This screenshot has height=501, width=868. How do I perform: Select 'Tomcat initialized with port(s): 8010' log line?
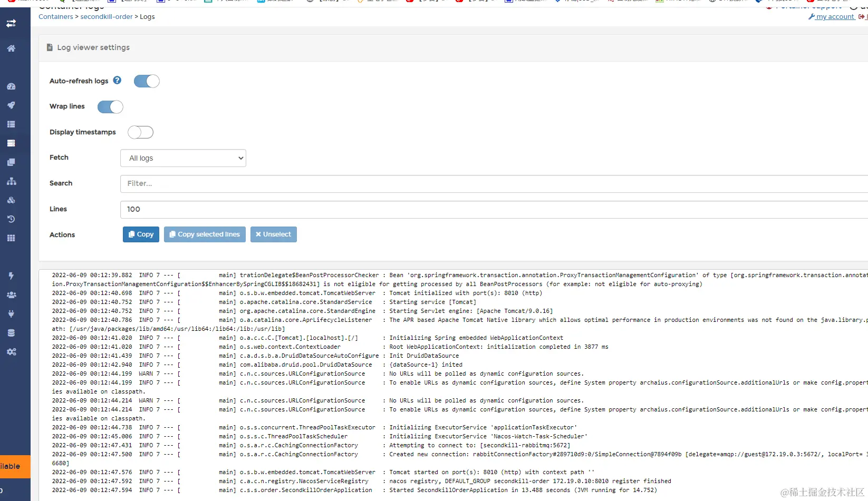pyautogui.click(x=297, y=293)
